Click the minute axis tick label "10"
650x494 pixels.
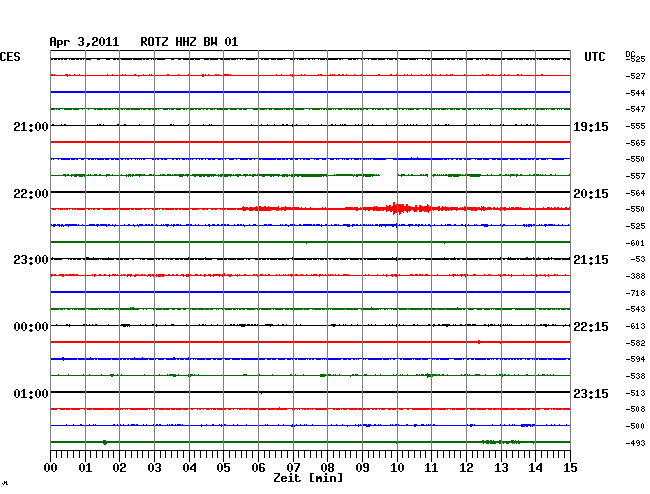pos(397,468)
